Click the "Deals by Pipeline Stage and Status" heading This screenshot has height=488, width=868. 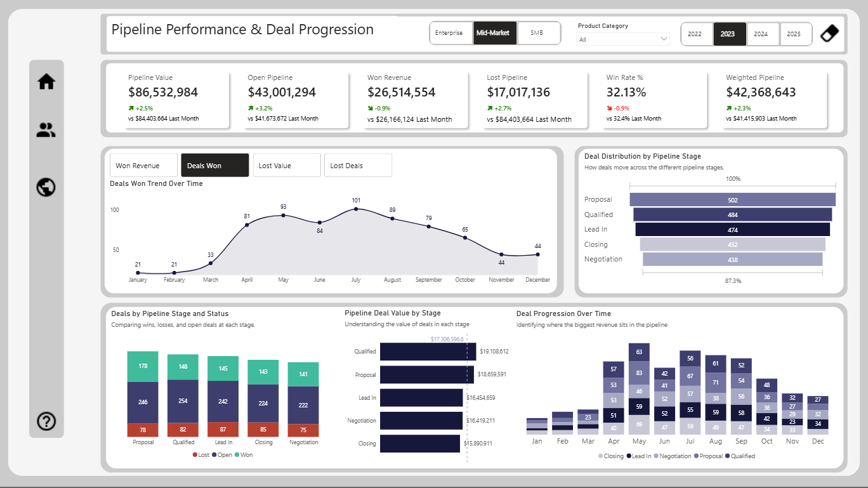[x=170, y=313]
